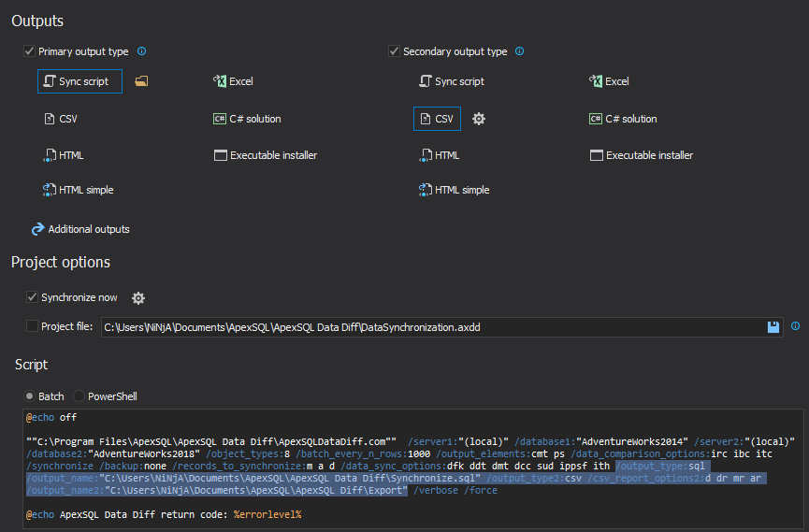Switch script type to PowerShell
The width and height of the screenshot is (809, 532).
point(79,396)
